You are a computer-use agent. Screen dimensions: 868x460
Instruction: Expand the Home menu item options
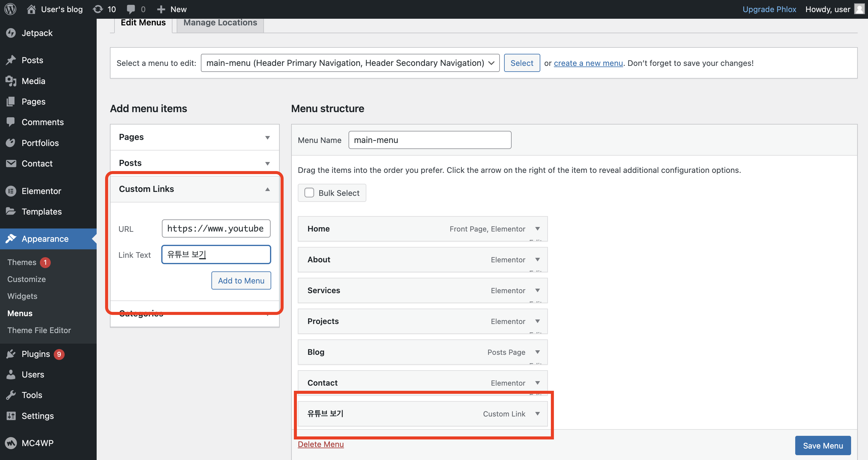tap(538, 229)
